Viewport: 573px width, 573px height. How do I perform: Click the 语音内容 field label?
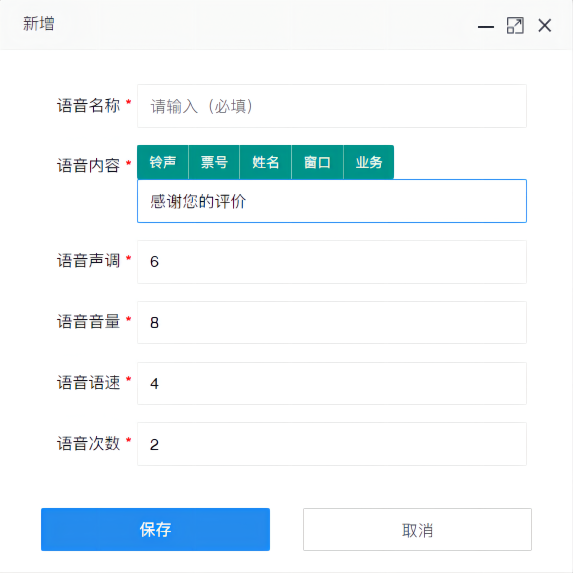pyautogui.click(x=88, y=166)
